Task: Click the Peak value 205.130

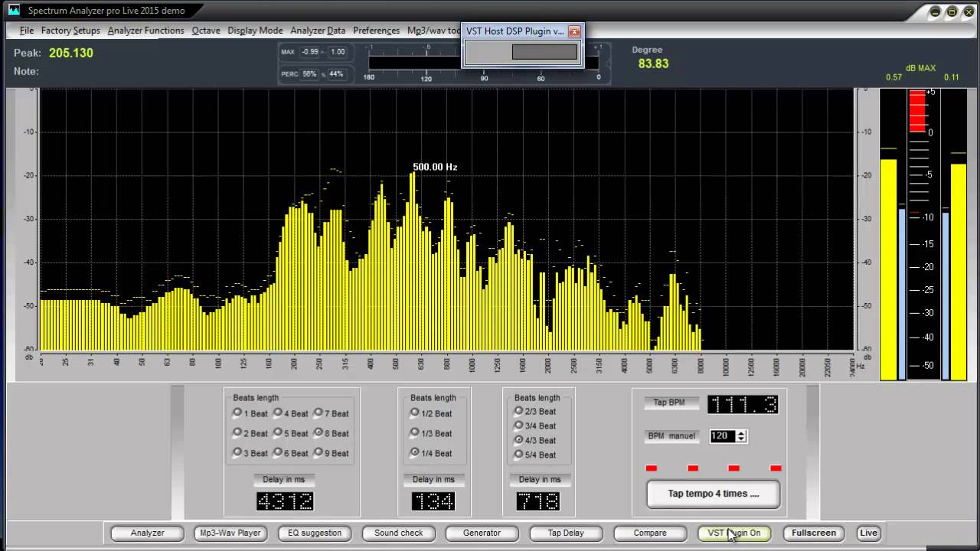Action: (x=71, y=53)
